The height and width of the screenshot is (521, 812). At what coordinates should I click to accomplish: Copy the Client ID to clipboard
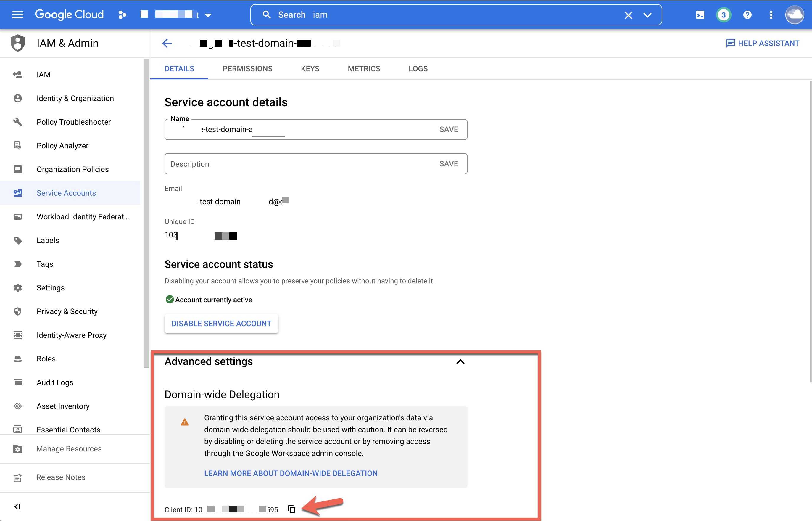(291, 509)
